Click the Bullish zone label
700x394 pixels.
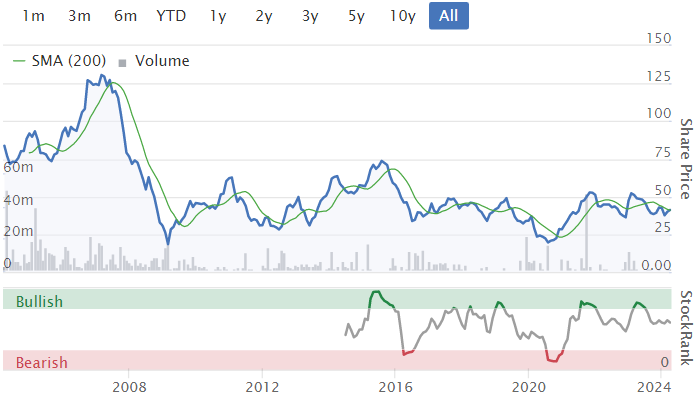click(39, 302)
